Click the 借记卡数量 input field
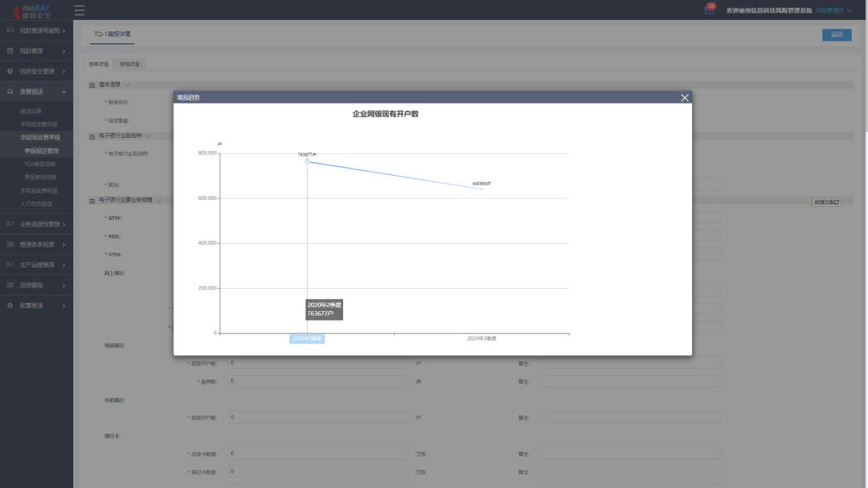Image resolution: width=868 pixels, height=488 pixels. (x=318, y=472)
